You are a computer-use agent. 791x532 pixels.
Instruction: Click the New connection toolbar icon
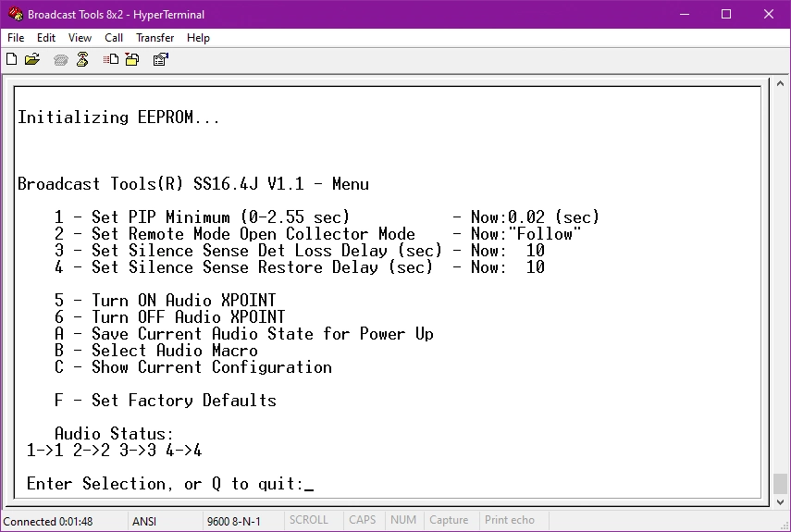click(12, 59)
